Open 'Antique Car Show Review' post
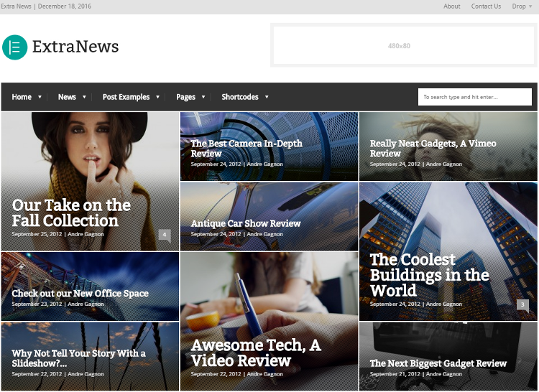The width and height of the screenshot is (539, 392). (246, 223)
